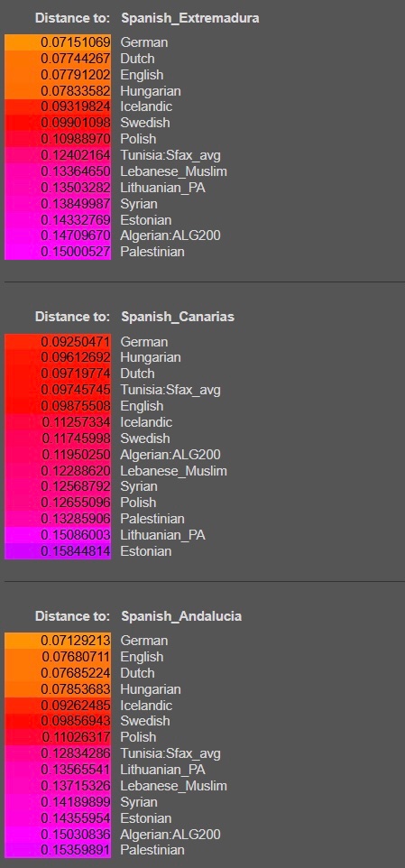Click distance value 0.09612692
The image size is (405, 868).
(x=76, y=357)
